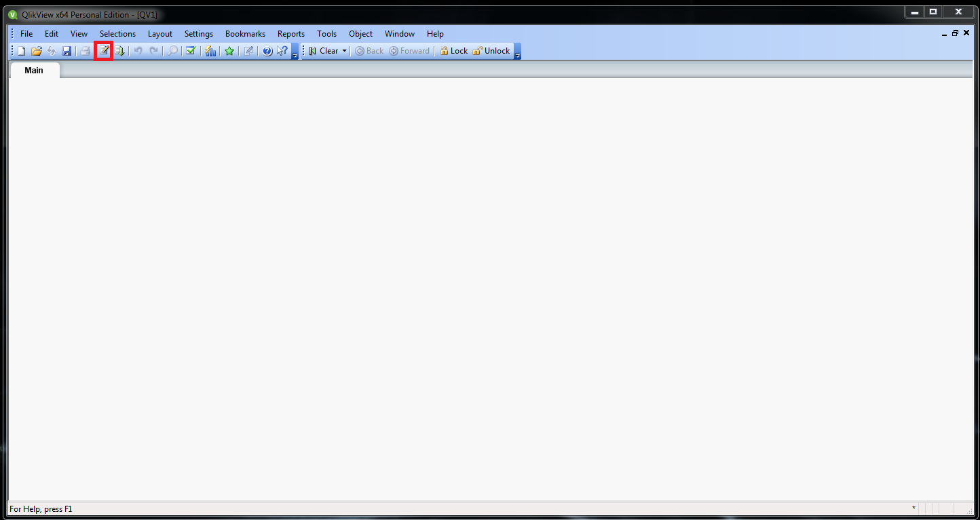Click the Print toolbar icon
Viewport: 980px width, 520px height.
(86, 51)
